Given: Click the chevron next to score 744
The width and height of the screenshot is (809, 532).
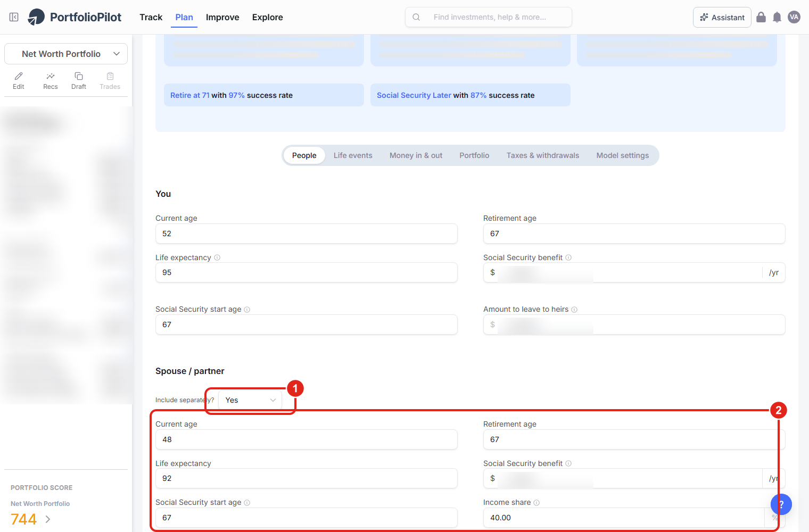Looking at the screenshot, I should tap(48, 519).
